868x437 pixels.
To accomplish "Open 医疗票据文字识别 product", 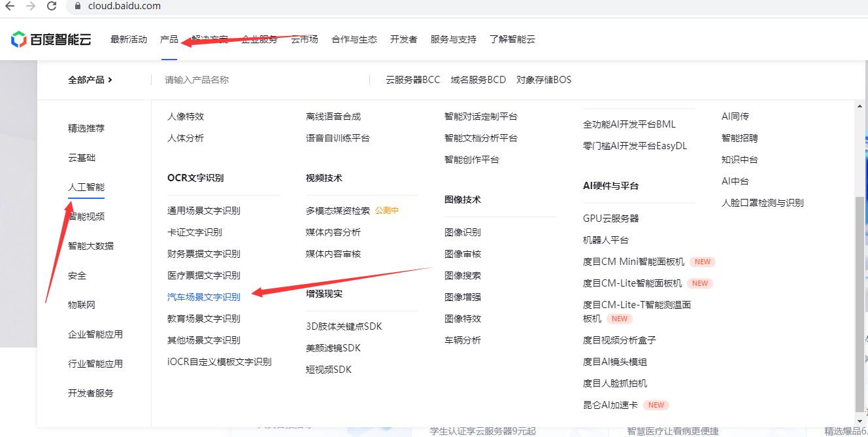I will (204, 275).
